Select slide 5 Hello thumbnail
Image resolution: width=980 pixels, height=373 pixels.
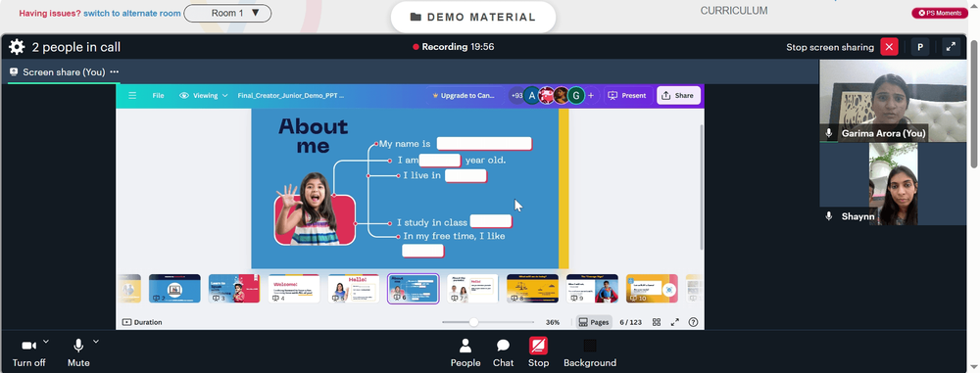[354, 289]
